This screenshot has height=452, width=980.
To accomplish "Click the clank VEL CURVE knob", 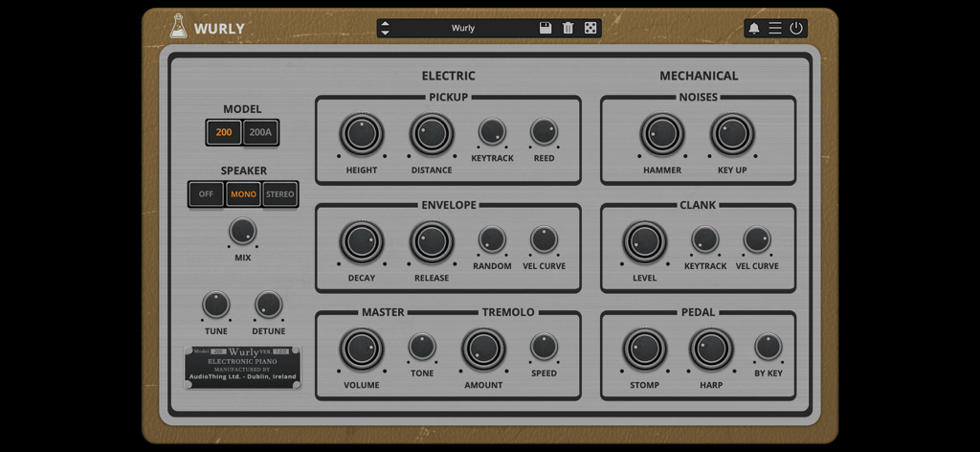I will click(x=757, y=239).
